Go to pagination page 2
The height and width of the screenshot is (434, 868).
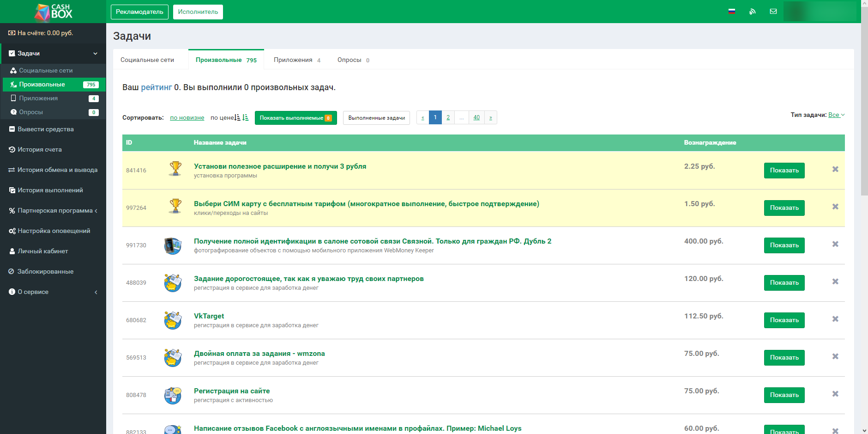(448, 117)
